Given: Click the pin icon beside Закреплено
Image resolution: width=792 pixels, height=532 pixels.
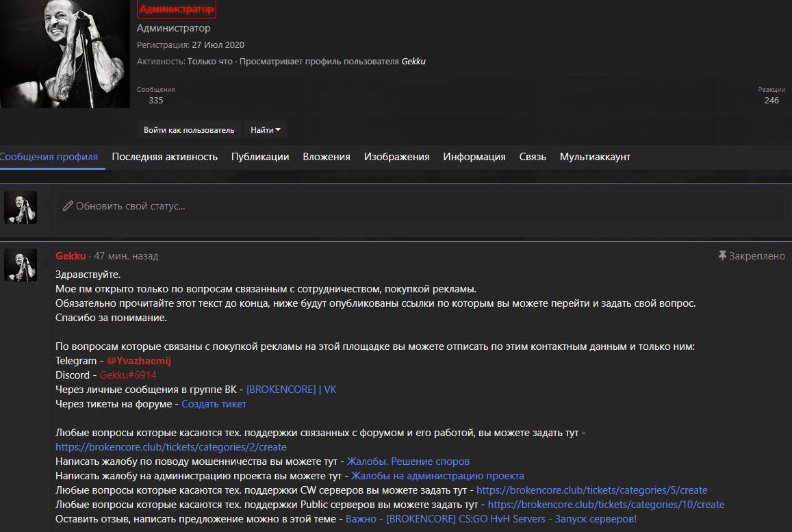Looking at the screenshot, I should [x=722, y=255].
